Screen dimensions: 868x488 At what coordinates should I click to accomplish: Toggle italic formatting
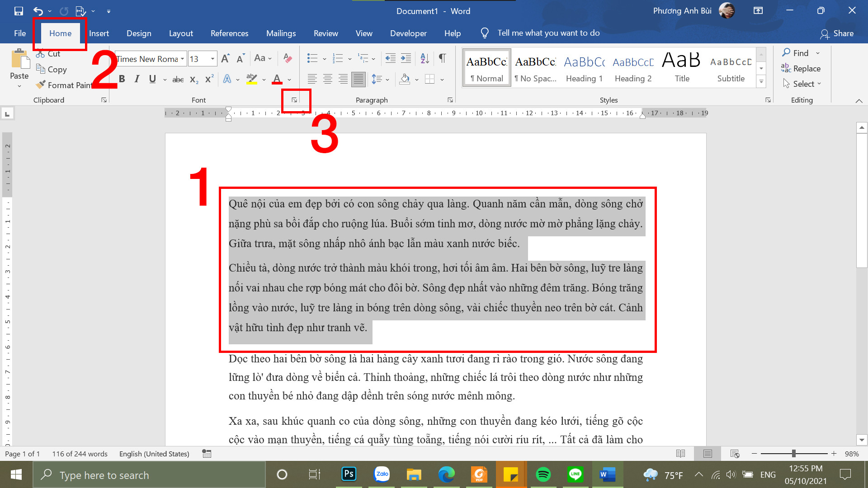tap(137, 79)
